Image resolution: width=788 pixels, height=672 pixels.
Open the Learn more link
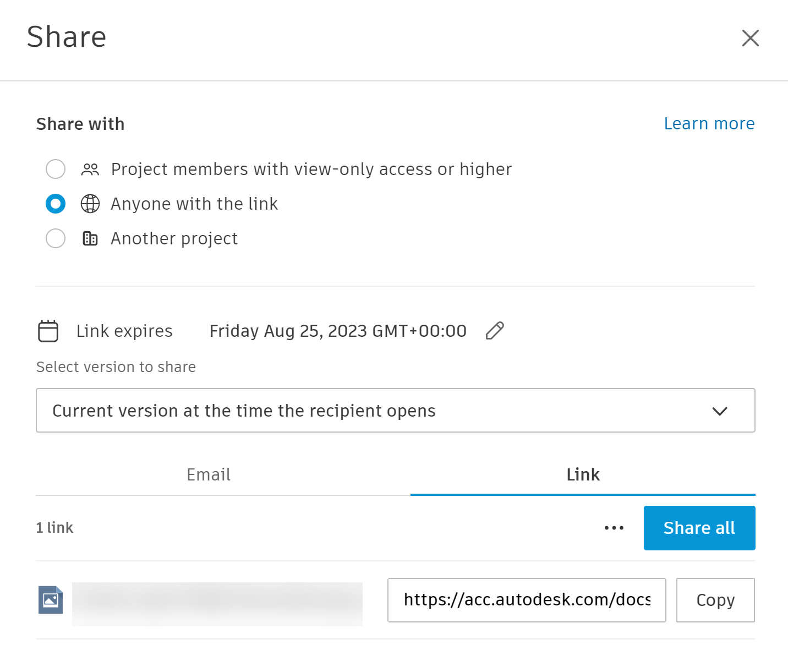(x=709, y=124)
